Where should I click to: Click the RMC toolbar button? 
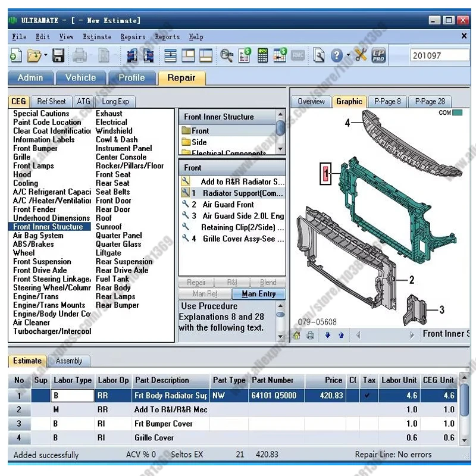298,55
